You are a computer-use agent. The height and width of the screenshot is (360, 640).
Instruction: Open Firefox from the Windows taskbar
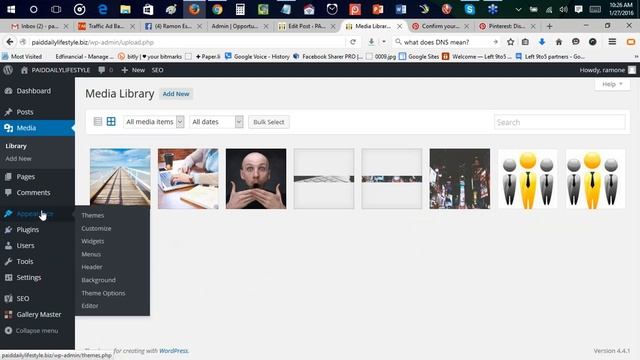click(x=194, y=9)
